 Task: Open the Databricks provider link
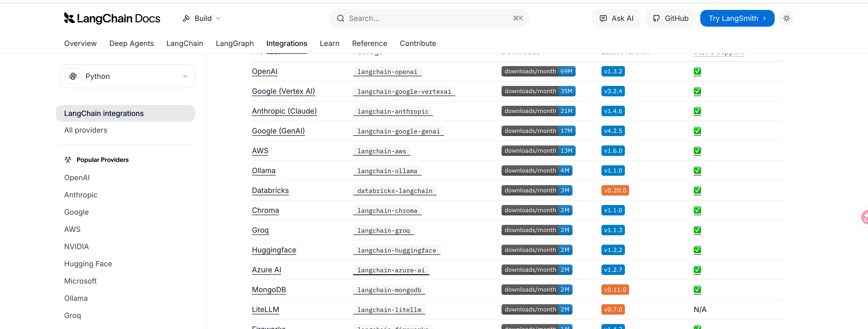tap(270, 190)
